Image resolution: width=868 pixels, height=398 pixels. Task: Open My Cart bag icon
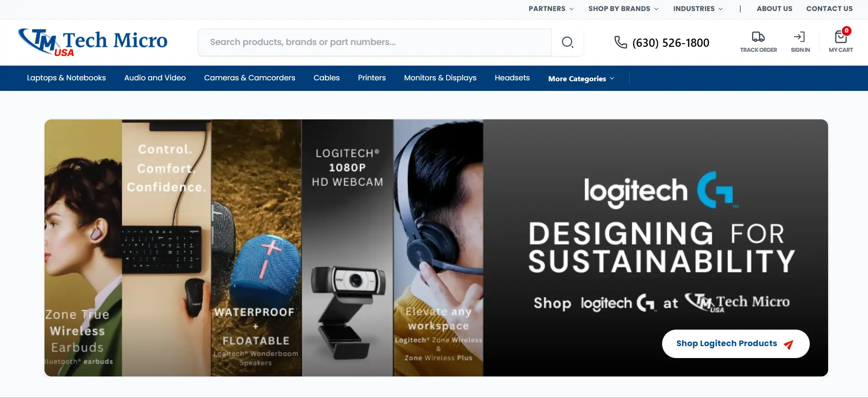point(841,36)
